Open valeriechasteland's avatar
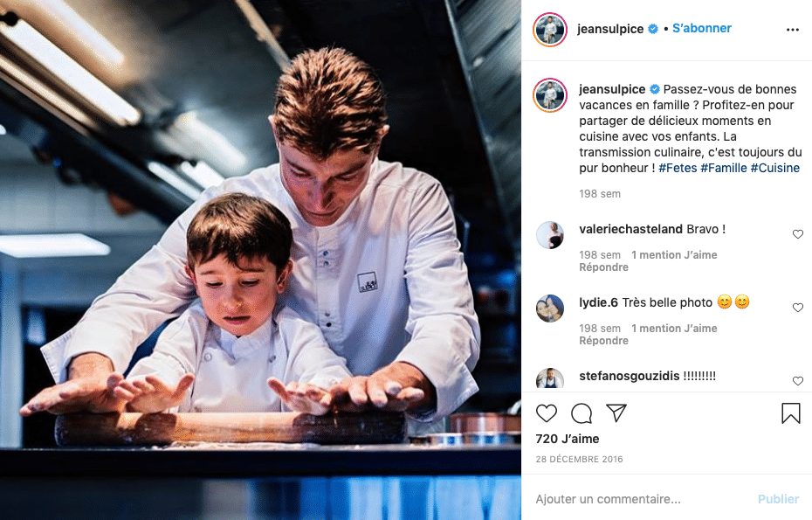 coord(550,235)
